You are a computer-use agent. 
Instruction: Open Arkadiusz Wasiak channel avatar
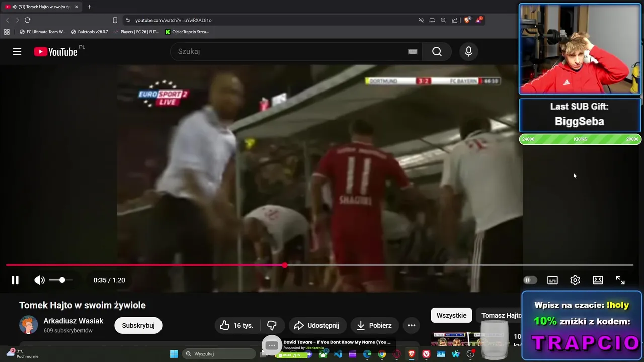tap(29, 325)
